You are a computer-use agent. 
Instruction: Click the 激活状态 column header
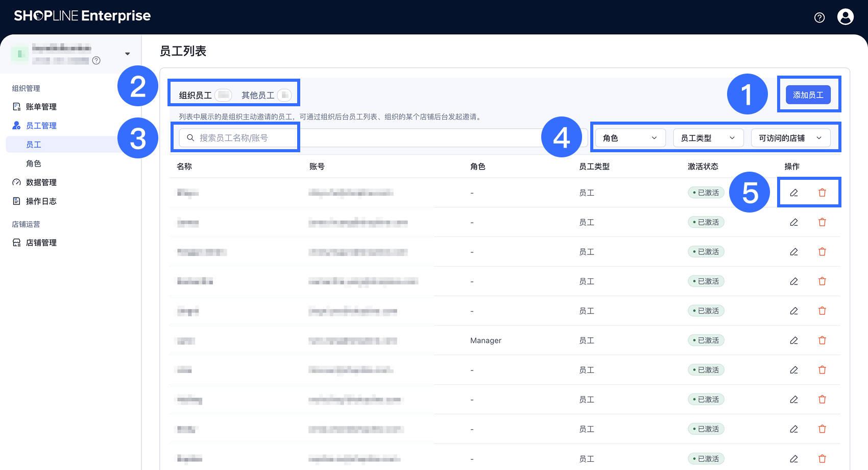(x=703, y=167)
